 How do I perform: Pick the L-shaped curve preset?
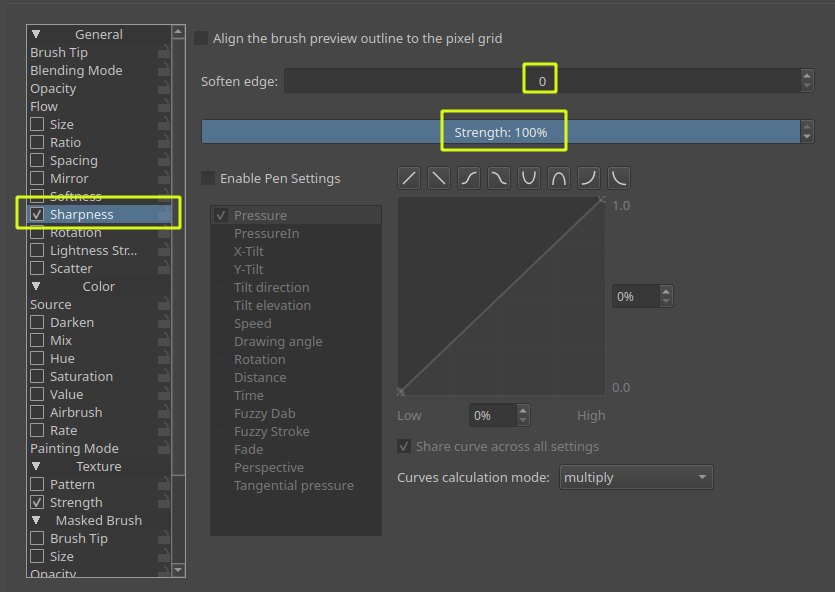pyautogui.click(x=619, y=178)
